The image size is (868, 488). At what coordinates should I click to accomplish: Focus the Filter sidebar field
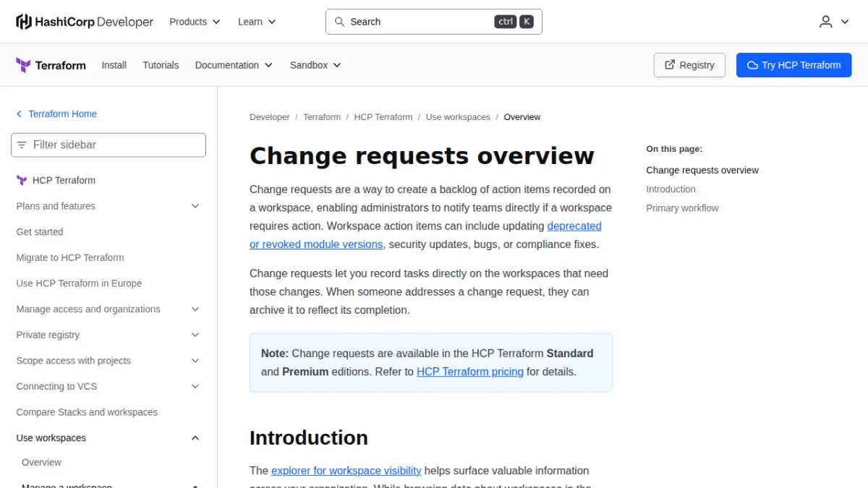click(109, 145)
